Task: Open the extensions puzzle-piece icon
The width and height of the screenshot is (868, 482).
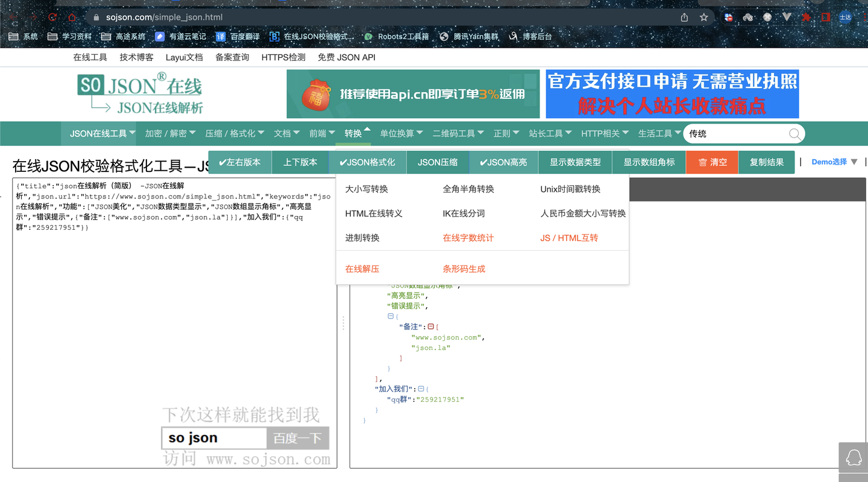Action: tap(806, 17)
